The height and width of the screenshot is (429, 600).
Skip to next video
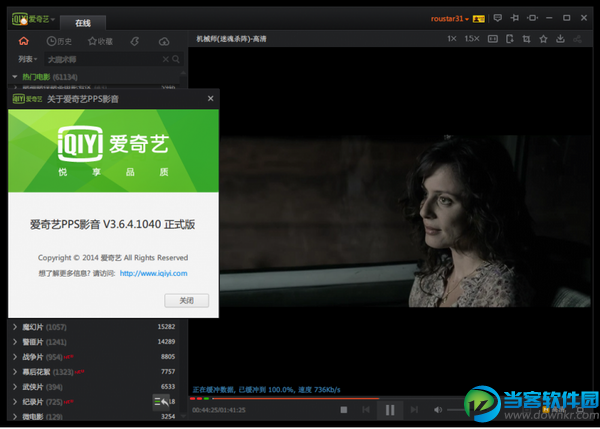(x=414, y=410)
